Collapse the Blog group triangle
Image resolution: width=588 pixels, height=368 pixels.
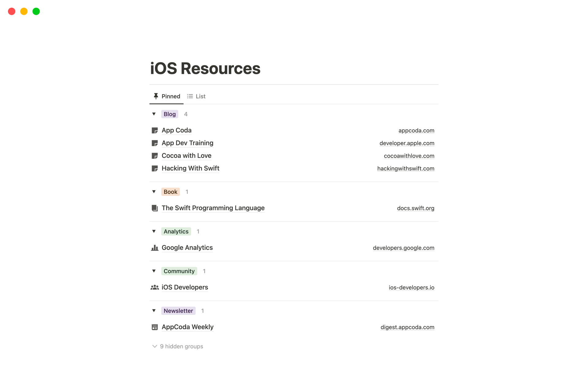coord(154,114)
